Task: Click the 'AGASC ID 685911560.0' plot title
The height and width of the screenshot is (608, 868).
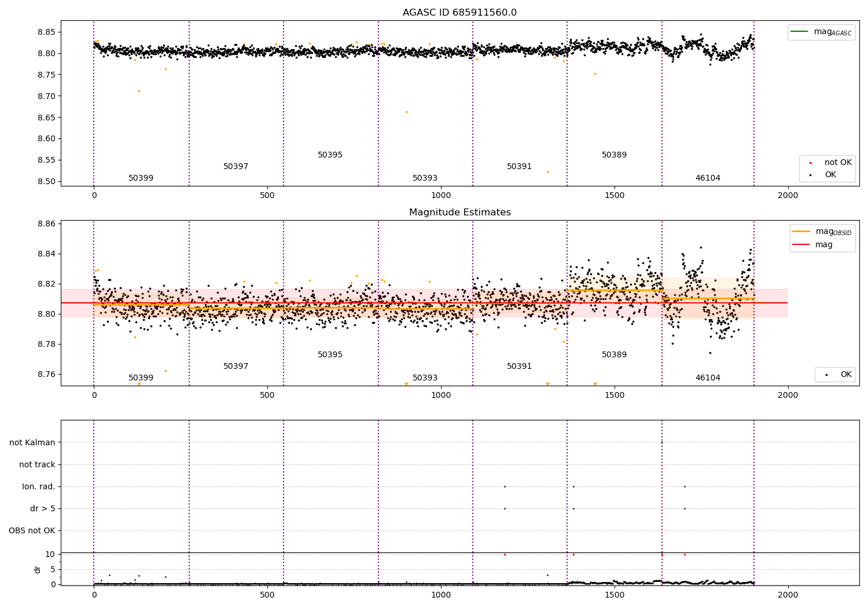Action: (459, 13)
